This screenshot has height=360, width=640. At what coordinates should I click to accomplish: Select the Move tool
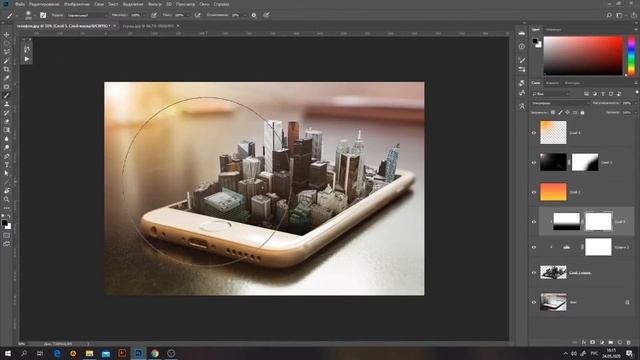tap(7, 35)
